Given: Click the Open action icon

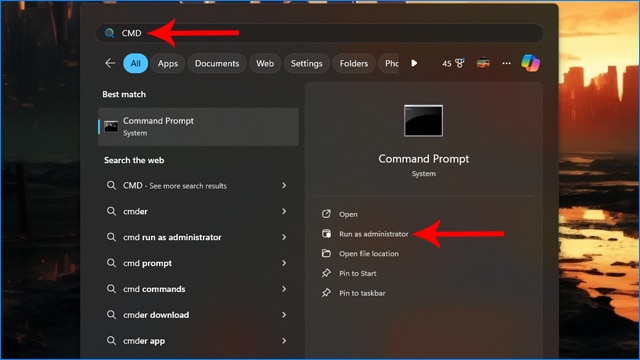Looking at the screenshot, I should pyautogui.click(x=326, y=214).
